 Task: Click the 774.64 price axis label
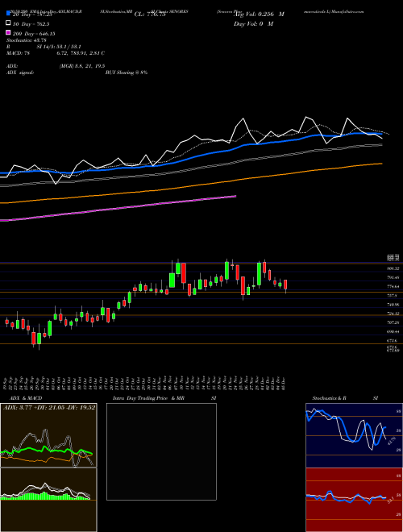point(393,287)
